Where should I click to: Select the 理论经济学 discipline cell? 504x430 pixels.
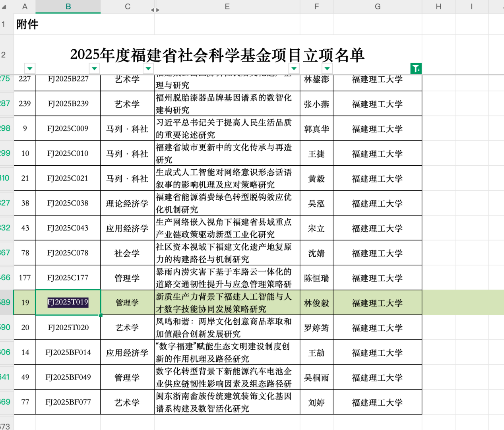[x=127, y=203]
